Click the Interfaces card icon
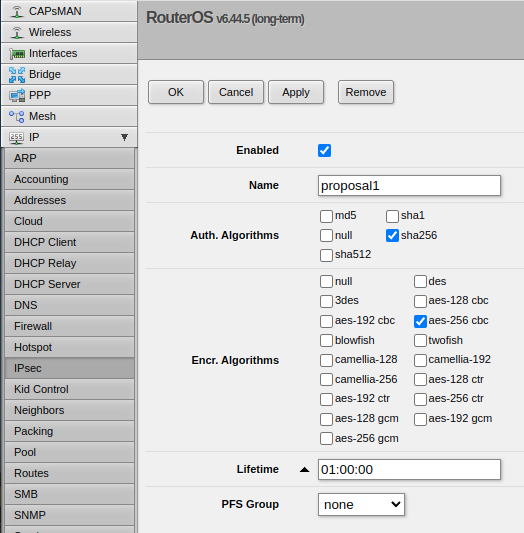This screenshot has height=533, width=524. coord(17,54)
